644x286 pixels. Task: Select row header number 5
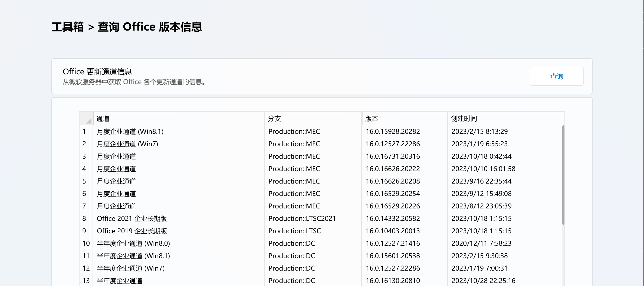point(86,181)
